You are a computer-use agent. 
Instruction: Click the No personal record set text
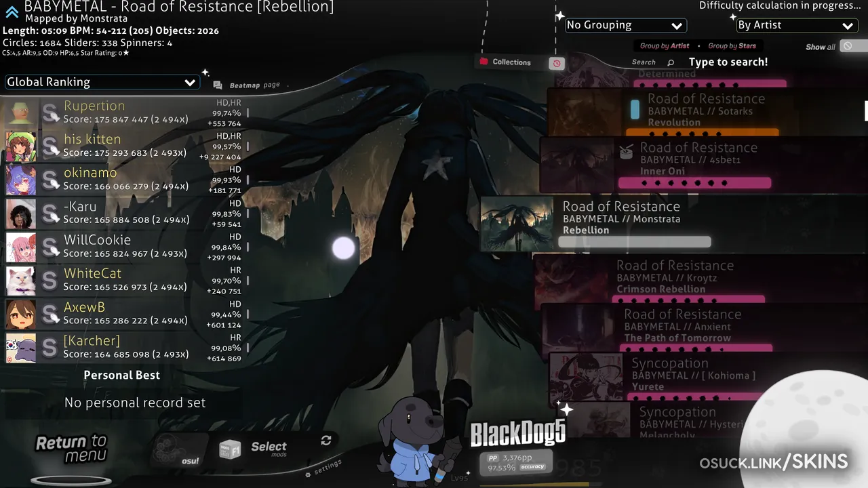click(135, 403)
